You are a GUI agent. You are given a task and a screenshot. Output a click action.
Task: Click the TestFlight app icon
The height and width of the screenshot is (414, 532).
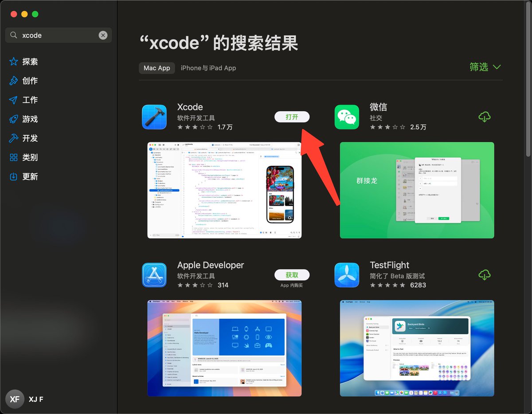347,275
